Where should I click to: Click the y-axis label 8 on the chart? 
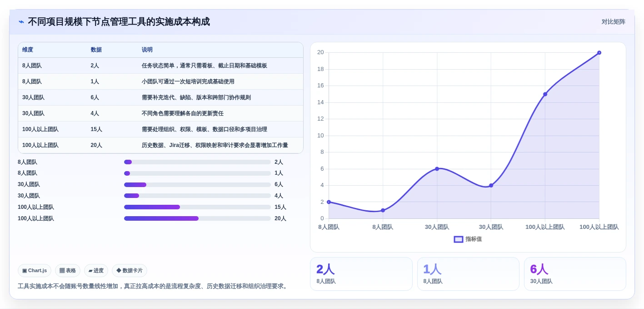coord(322,152)
